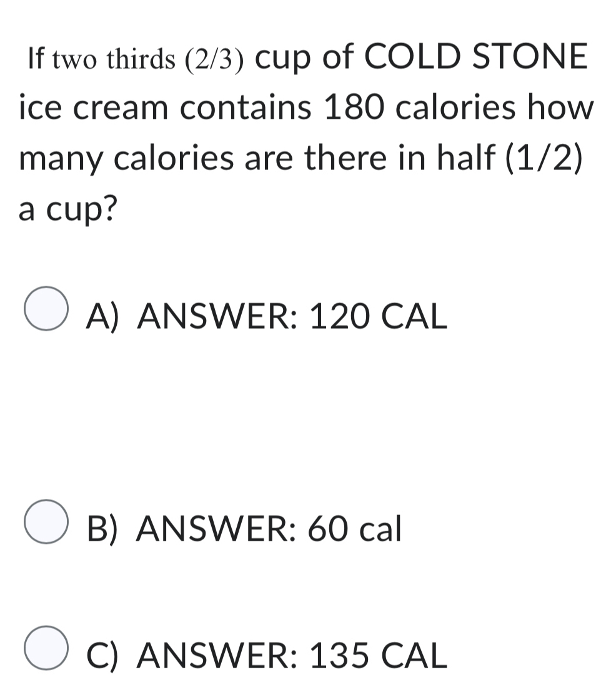Select the radio button for option A

tap(47, 310)
